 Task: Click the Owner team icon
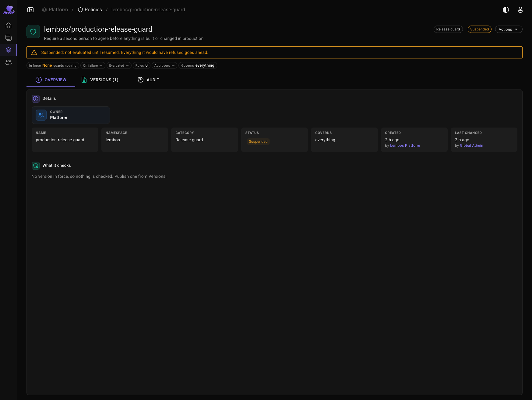(x=41, y=115)
